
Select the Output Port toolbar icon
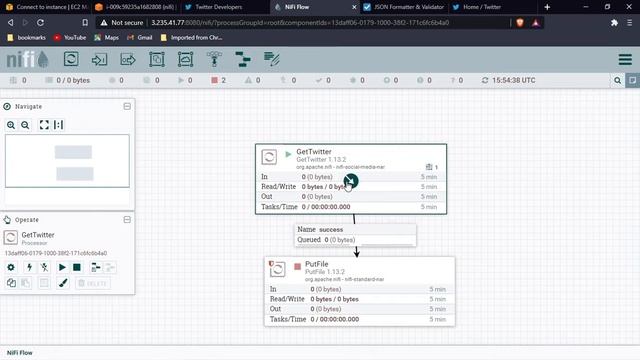(x=128, y=60)
